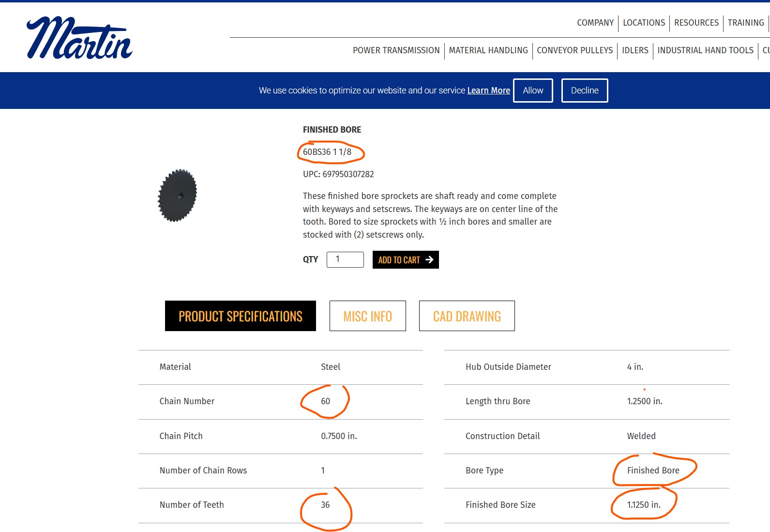Click the sprocket product image

tap(178, 196)
